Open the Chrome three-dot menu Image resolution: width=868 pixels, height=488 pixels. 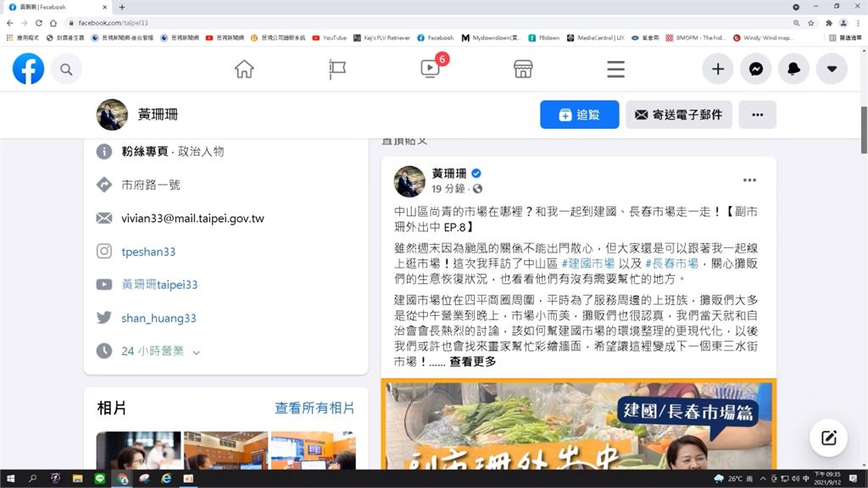pyautogui.click(x=858, y=23)
